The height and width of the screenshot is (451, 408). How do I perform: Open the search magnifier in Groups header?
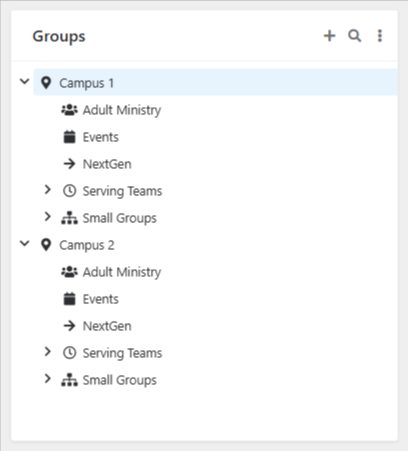pyautogui.click(x=354, y=36)
